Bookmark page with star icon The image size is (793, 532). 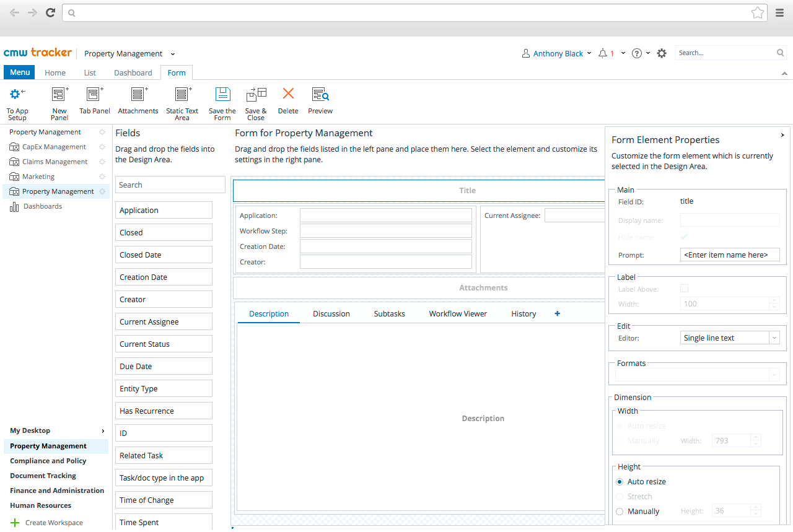(x=757, y=12)
